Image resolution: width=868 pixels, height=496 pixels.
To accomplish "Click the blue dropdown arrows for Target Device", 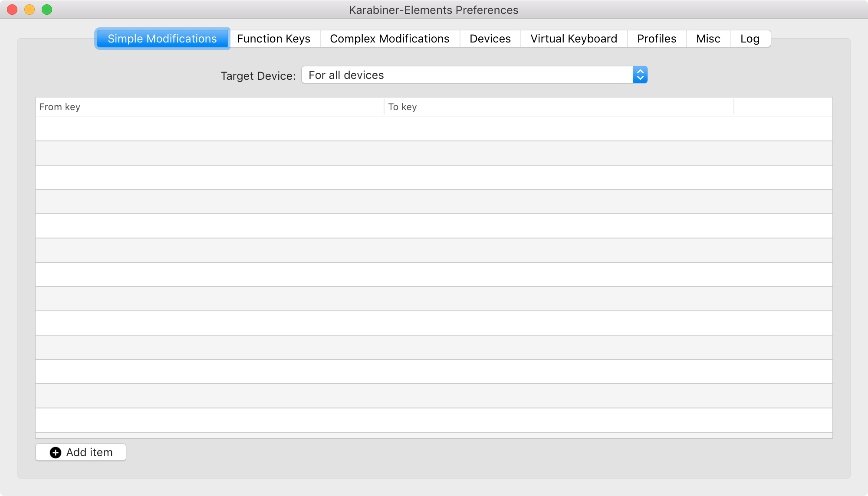I will pyautogui.click(x=640, y=75).
